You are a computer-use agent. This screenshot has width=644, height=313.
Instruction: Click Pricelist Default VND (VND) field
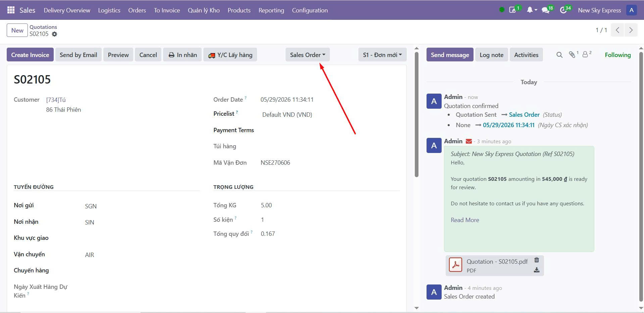click(x=287, y=114)
